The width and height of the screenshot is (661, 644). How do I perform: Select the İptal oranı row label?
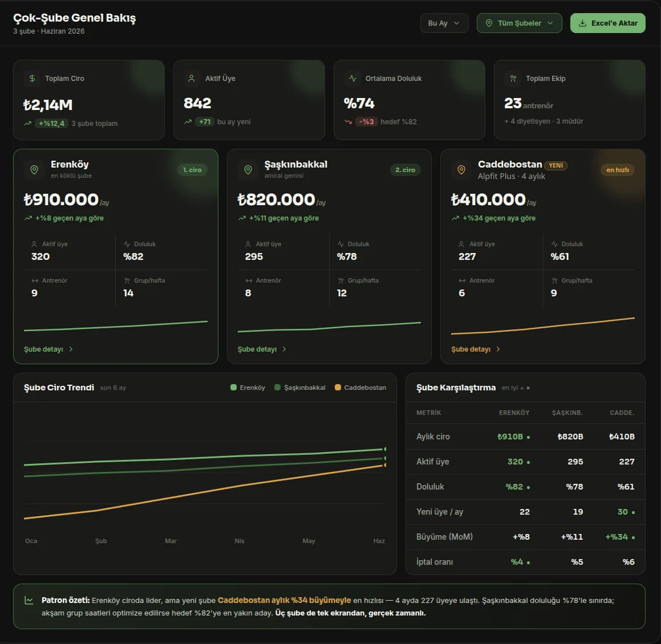click(435, 562)
